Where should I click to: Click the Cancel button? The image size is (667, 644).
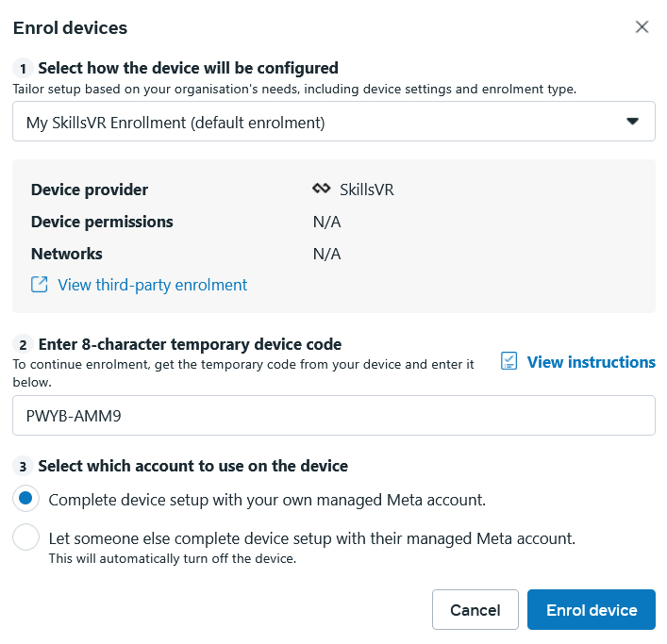click(475, 609)
